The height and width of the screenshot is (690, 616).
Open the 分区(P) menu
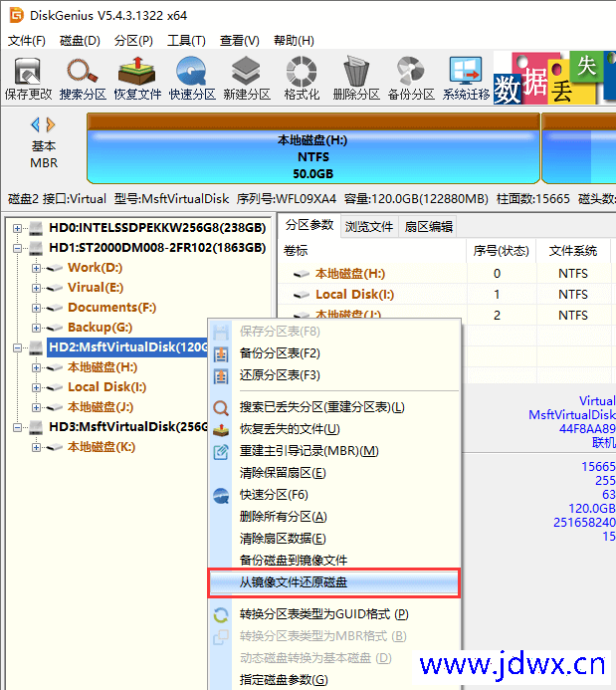tap(133, 41)
